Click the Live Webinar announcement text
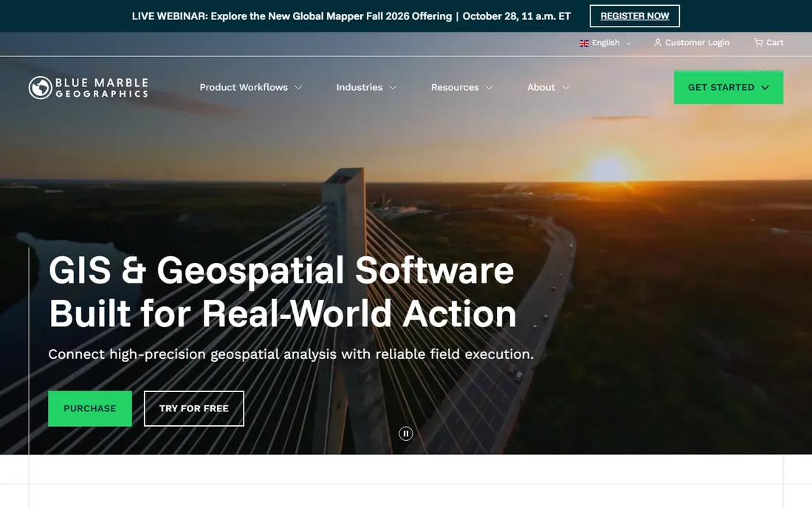The width and height of the screenshot is (812, 508). tap(351, 16)
